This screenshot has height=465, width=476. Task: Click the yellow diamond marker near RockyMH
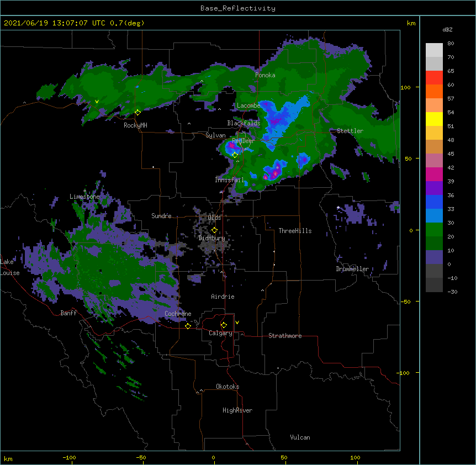(137, 113)
